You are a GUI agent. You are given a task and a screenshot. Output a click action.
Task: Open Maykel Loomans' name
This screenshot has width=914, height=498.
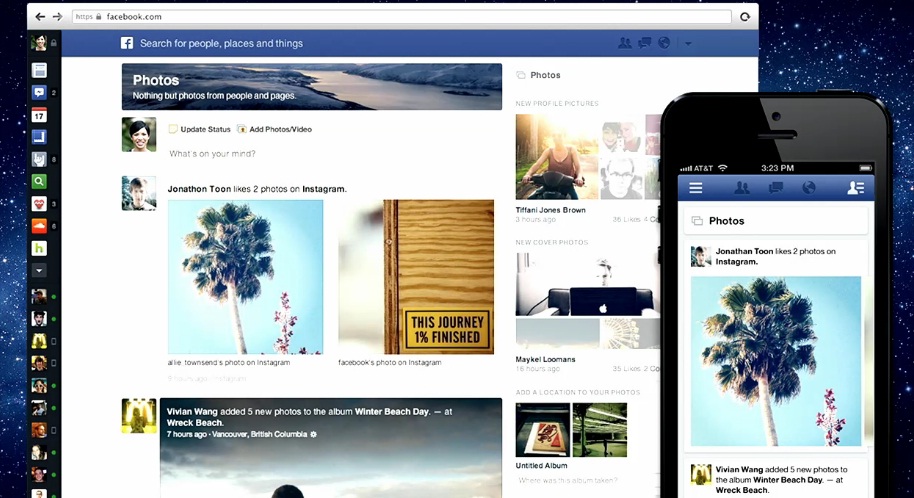click(x=545, y=360)
